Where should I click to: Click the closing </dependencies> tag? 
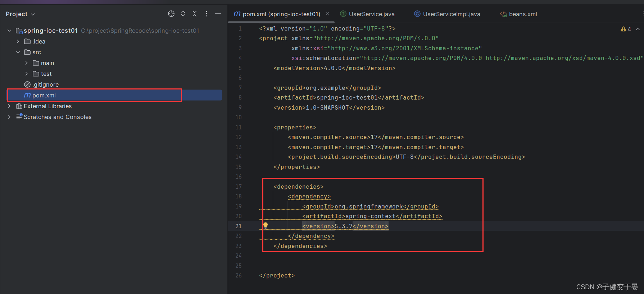(300, 246)
